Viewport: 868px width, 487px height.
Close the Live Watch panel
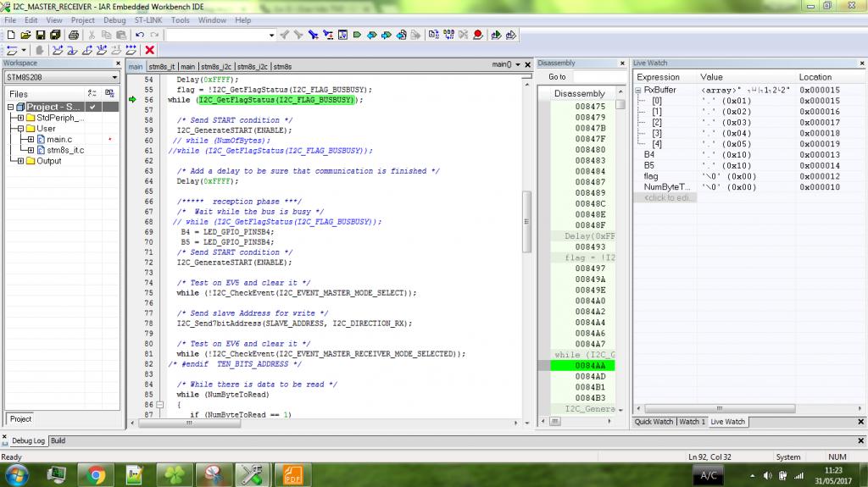(x=860, y=64)
